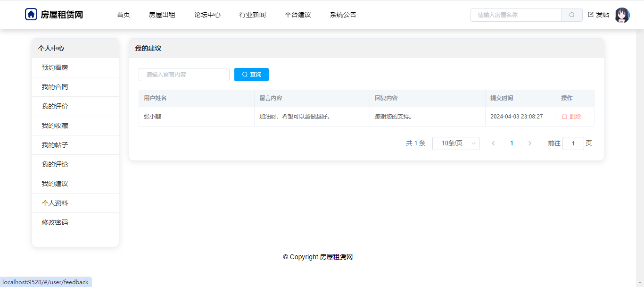Delete the 张小斐 feedback row
Screen dimensions: 644x287
pyautogui.click(x=571, y=117)
